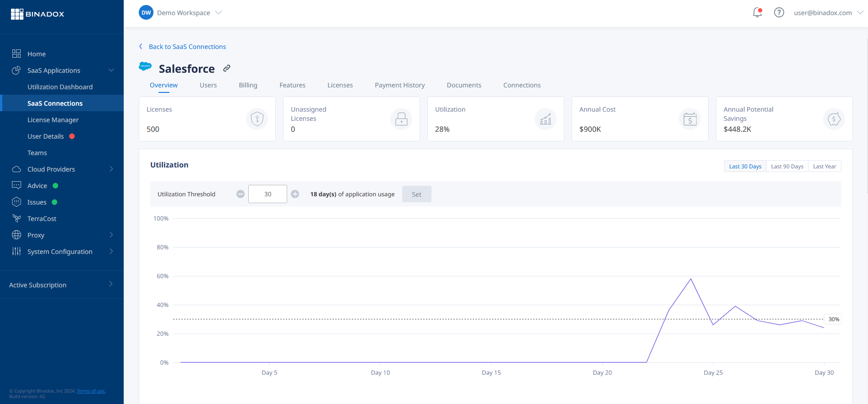Click the Unassigned Licenses lock icon
The height and width of the screenshot is (404, 868).
(x=401, y=119)
